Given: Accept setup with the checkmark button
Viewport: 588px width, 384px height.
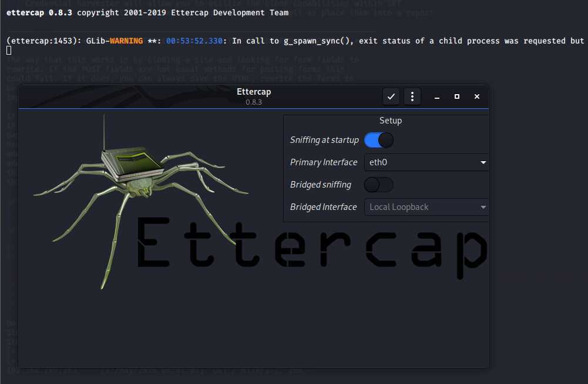Looking at the screenshot, I should pos(391,97).
